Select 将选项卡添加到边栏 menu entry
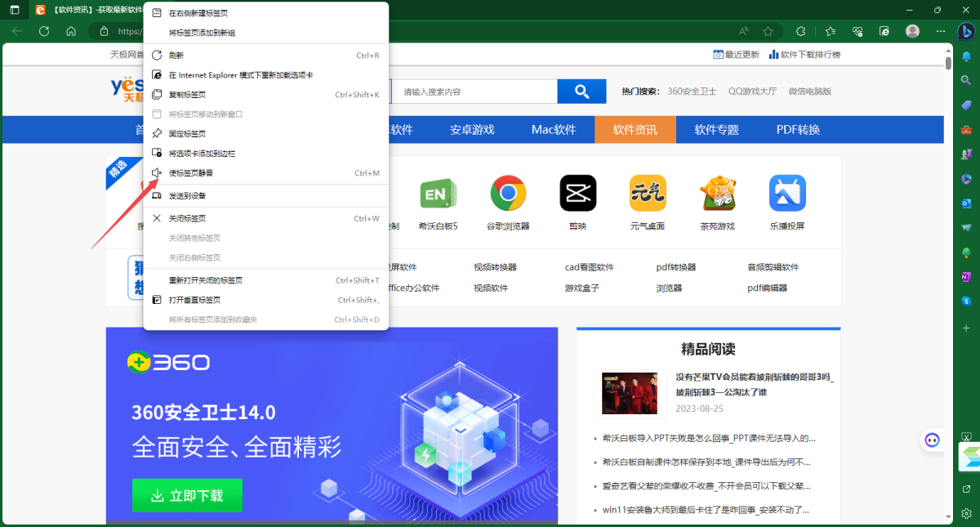 click(265, 153)
